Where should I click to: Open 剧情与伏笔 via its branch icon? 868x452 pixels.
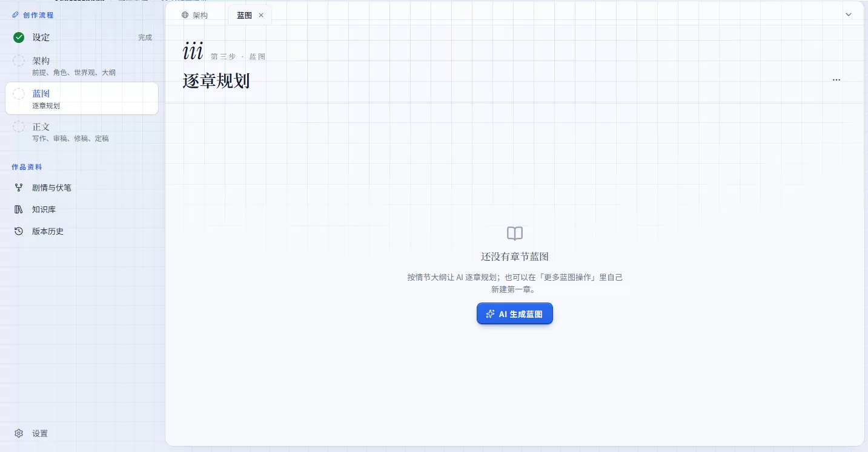[19, 188]
